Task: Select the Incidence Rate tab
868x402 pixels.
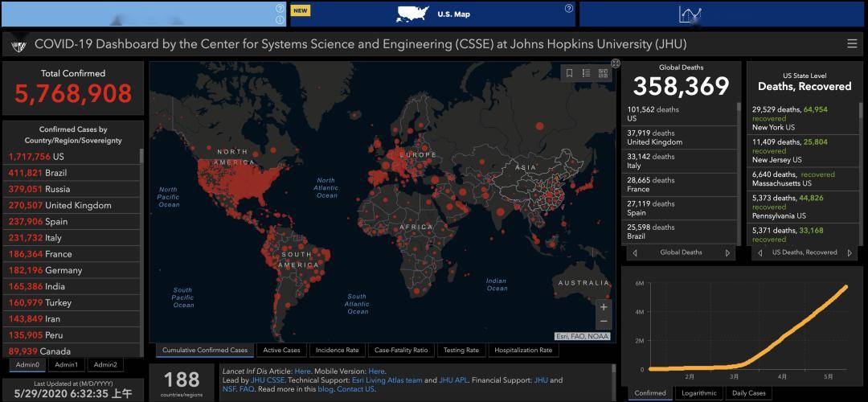Action: (337, 350)
